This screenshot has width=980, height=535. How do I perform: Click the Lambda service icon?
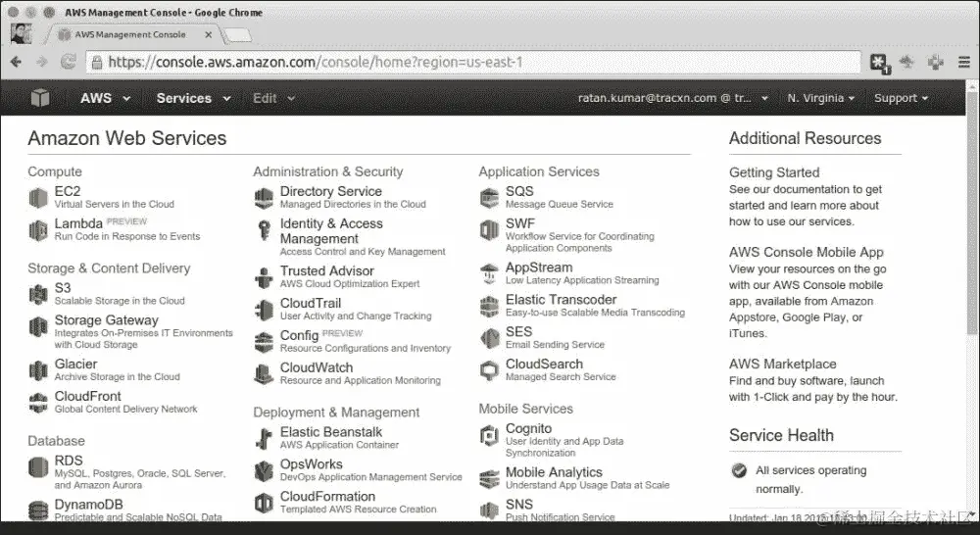(x=38, y=230)
